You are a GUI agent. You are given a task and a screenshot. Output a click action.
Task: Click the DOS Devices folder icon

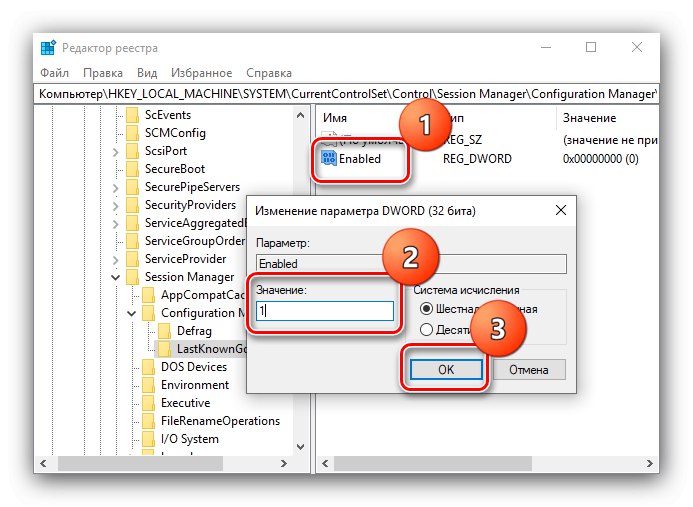click(x=148, y=367)
